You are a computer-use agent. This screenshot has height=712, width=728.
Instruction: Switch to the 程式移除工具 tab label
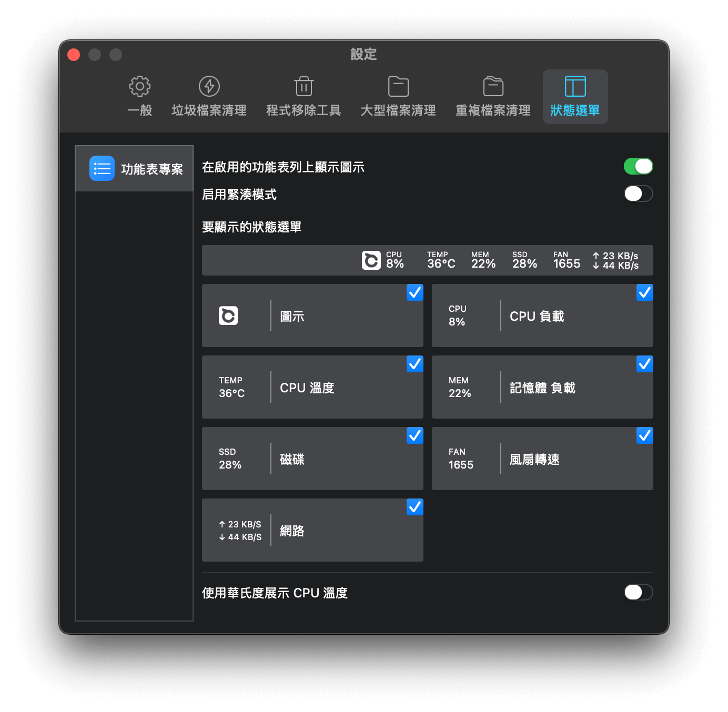[304, 110]
